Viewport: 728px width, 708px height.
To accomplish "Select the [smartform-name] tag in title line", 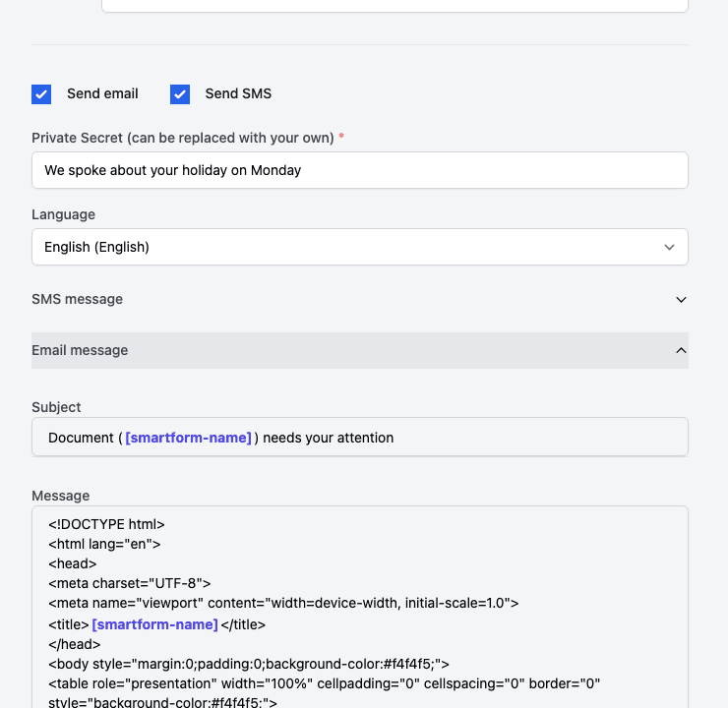I will click(154, 624).
